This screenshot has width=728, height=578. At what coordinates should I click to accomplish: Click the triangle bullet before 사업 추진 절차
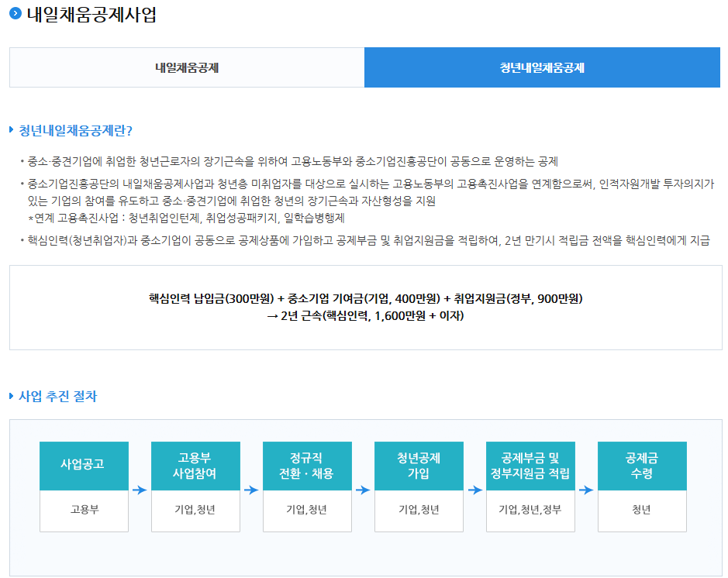tap(12, 396)
